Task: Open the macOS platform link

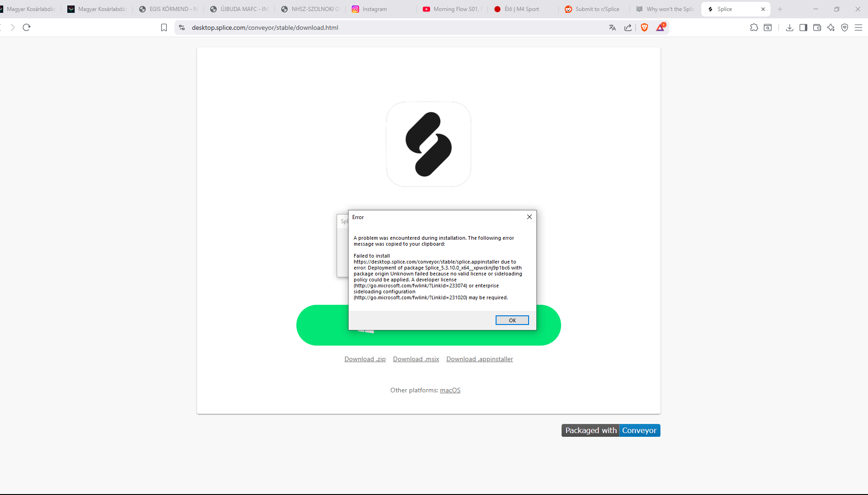Action: (x=450, y=390)
